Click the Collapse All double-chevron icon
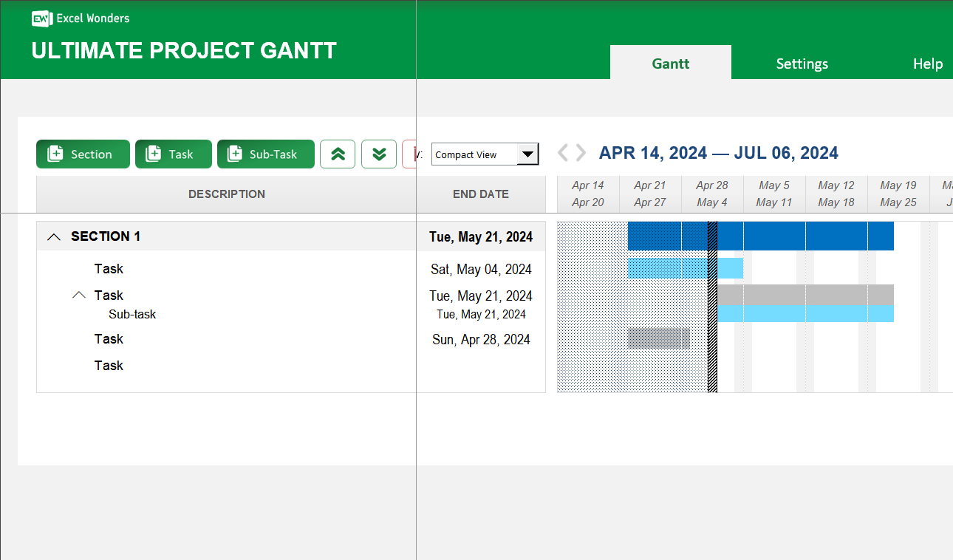The width and height of the screenshot is (953, 560). click(338, 154)
